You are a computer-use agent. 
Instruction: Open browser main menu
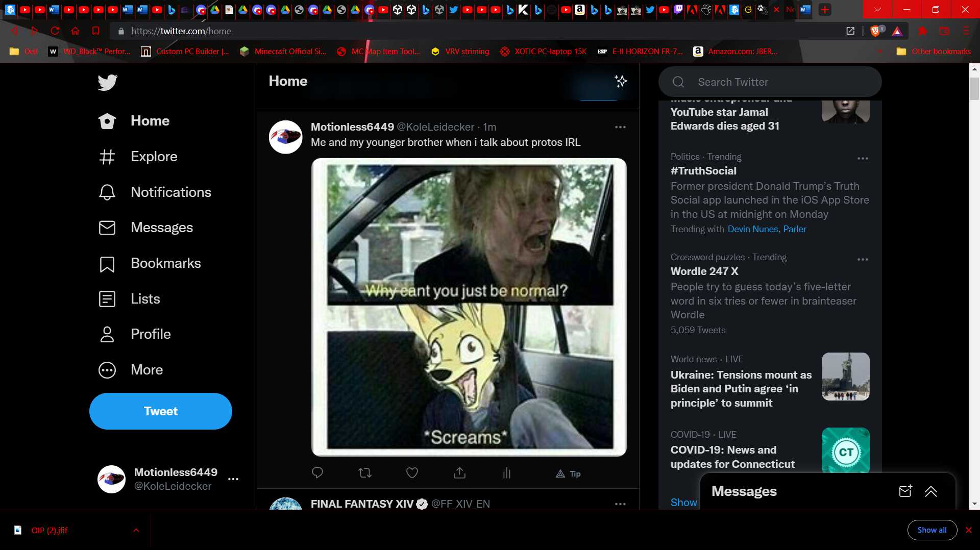click(x=966, y=31)
